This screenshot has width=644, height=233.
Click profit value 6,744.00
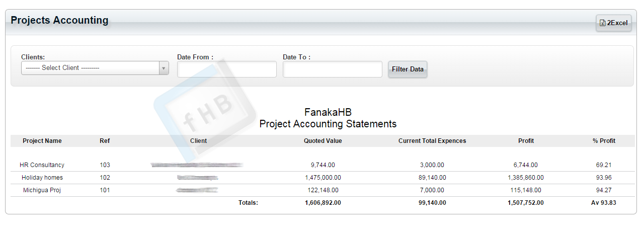(x=526, y=165)
